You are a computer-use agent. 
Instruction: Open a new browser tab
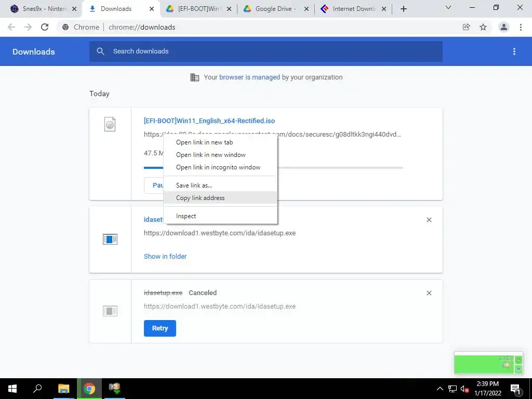[403, 9]
